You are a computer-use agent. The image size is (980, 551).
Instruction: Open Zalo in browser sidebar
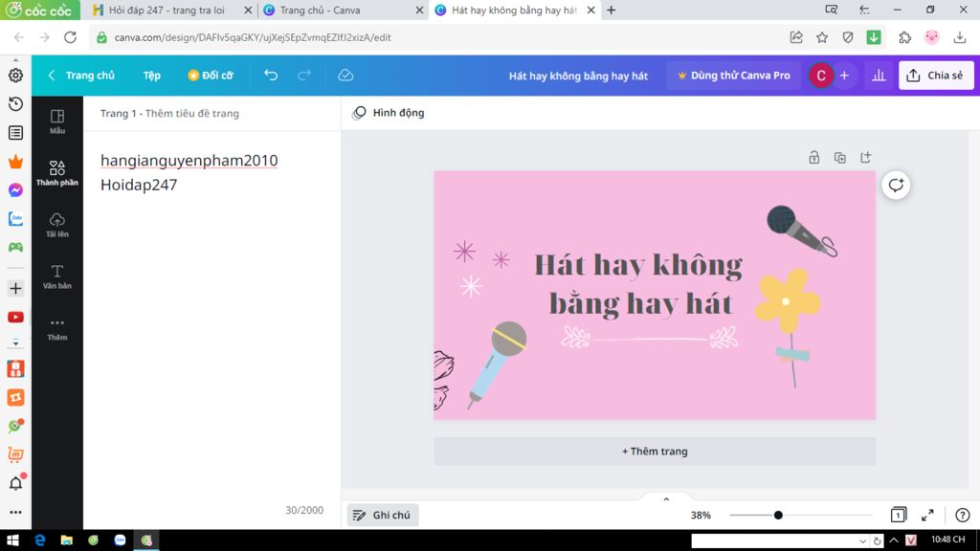15,219
